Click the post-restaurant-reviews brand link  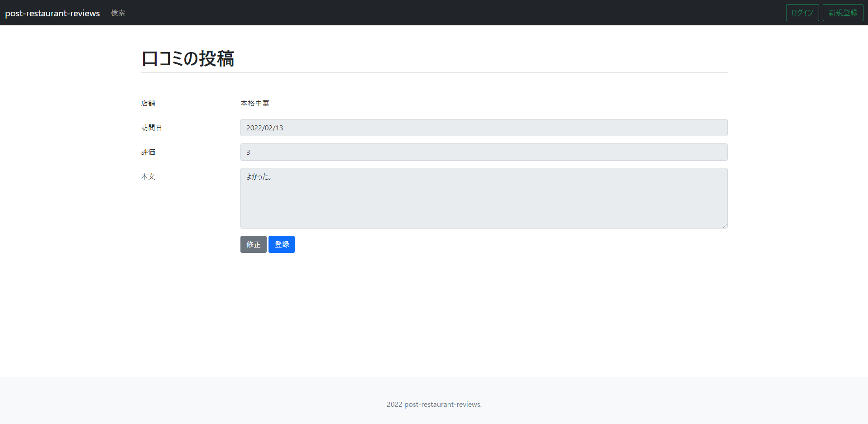point(52,13)
